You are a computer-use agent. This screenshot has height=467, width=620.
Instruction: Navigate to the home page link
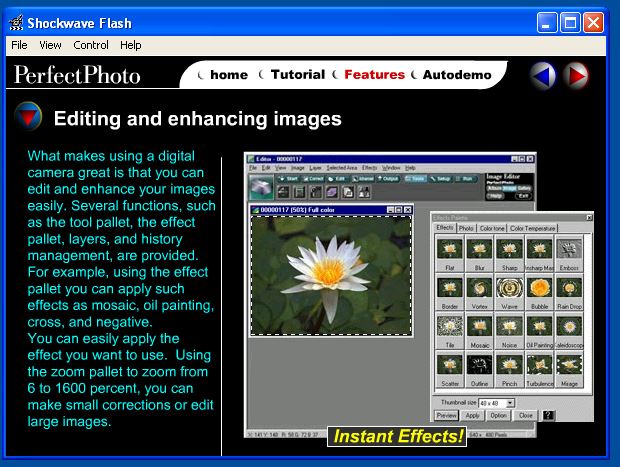click(229, 75)
